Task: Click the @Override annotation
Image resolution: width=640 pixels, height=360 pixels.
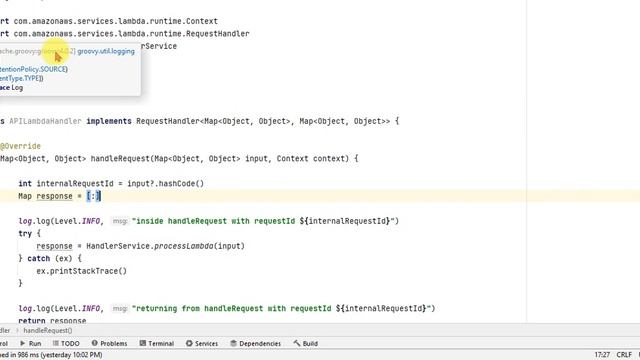Action: (x=20, y=146)
